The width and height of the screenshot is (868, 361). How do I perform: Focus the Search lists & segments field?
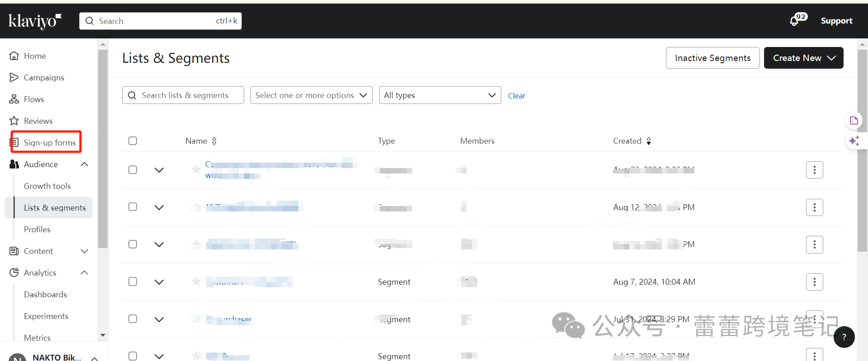pos(183,95)
